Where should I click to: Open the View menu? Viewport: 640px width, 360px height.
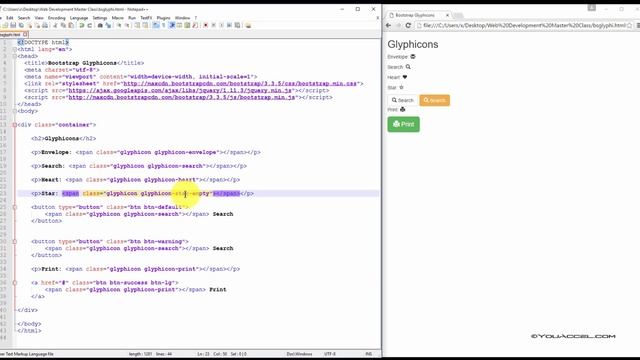39,18
